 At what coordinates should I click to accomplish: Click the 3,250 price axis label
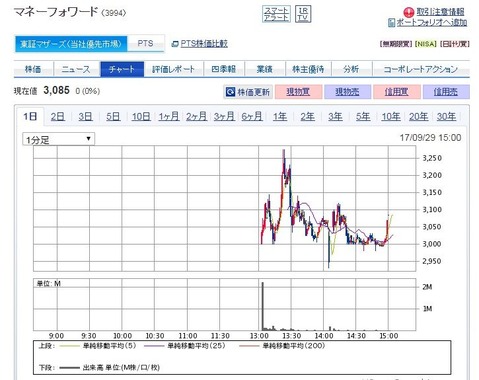432,158
